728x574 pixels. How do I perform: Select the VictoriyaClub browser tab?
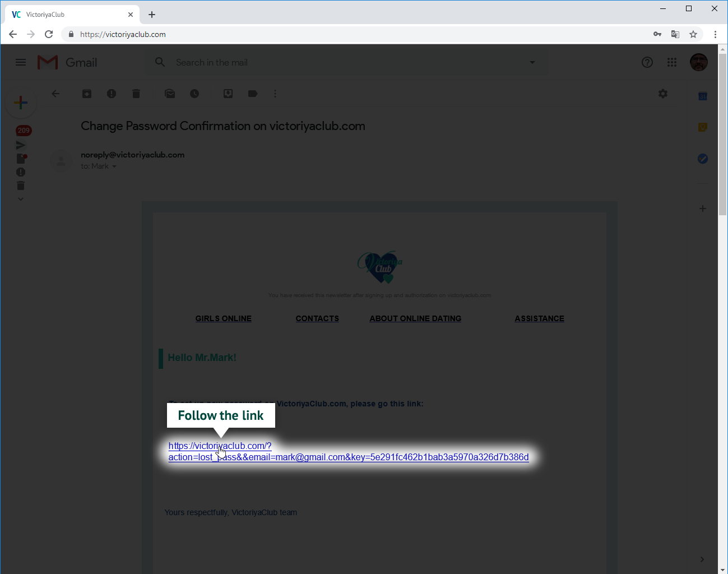click(73, 15)
